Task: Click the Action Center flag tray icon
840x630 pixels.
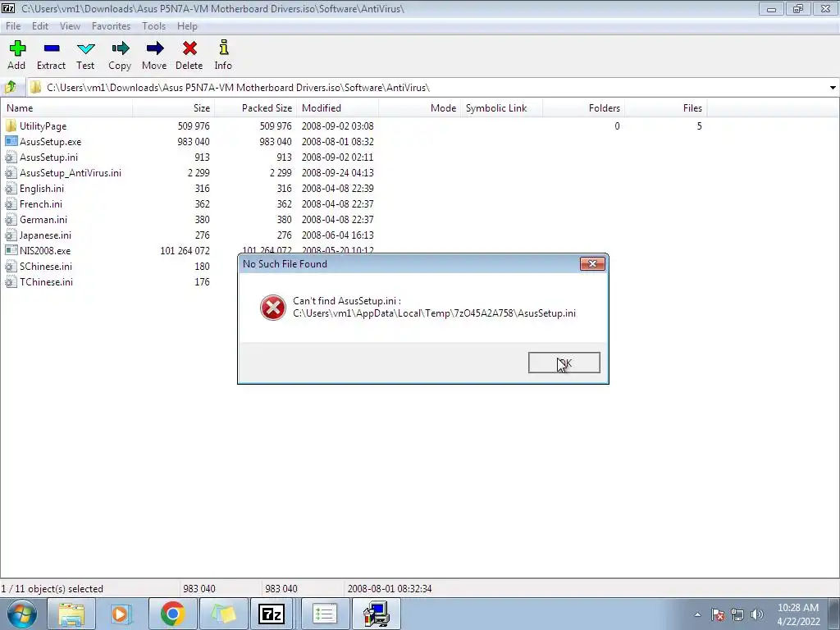Action: pyautogui.click(x=718, y=614)
